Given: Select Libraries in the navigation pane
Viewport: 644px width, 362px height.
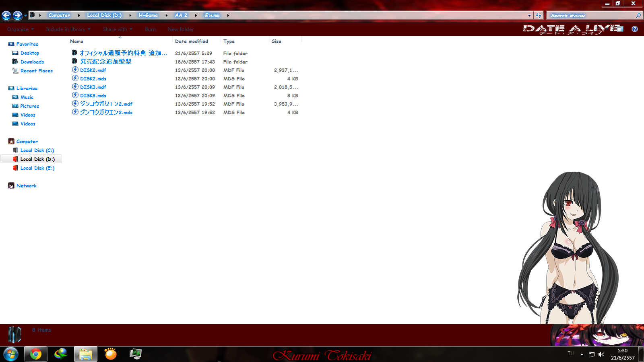Looking at the screenshot, I should [27, 88].
